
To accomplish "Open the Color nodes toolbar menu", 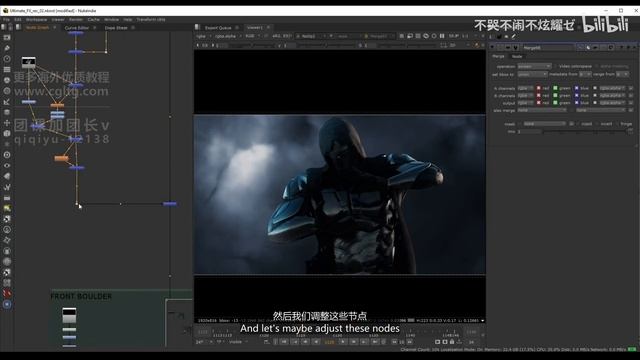I will click(7, 80).
